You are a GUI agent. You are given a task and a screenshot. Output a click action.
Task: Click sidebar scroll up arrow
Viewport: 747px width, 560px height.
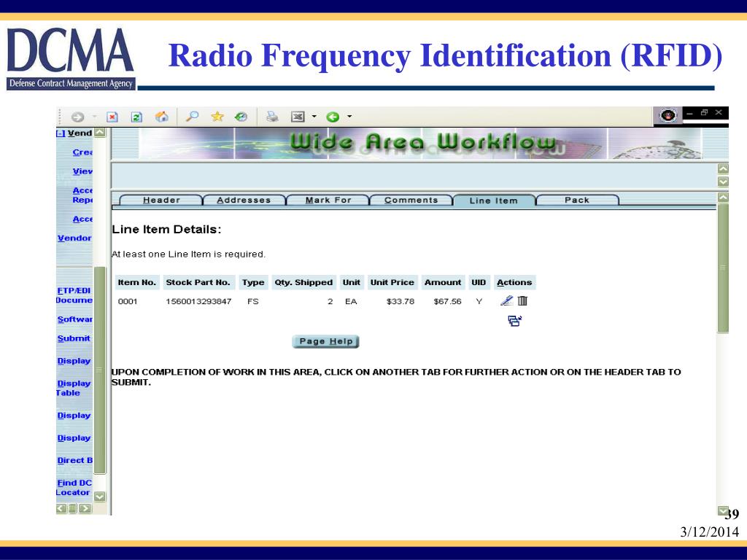[99, 133]
